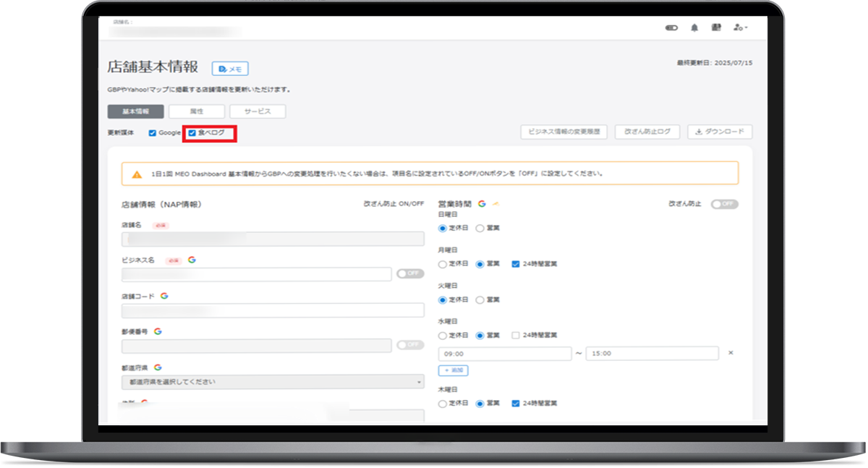Remove the Wednesday time slot with X
Image resolution: width=868 pixels, height=468 pixels.
pyautogui.click(x=731, y=353)
